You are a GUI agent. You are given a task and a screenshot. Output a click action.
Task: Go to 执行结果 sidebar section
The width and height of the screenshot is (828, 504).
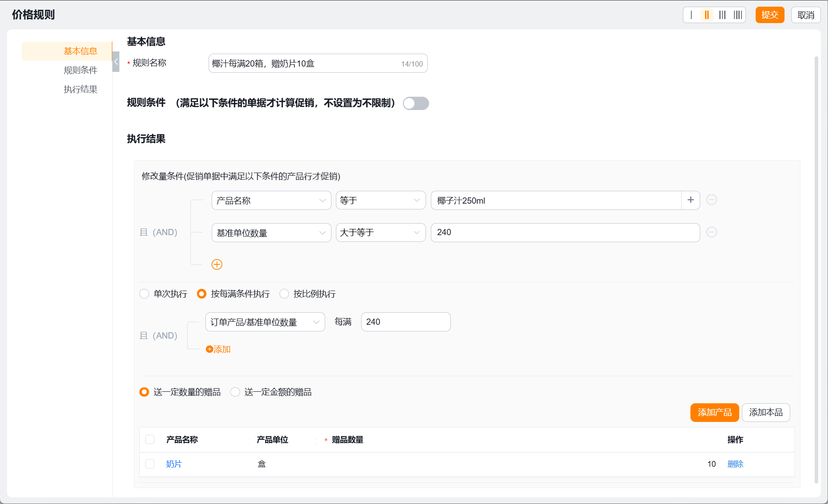point(80,89)
